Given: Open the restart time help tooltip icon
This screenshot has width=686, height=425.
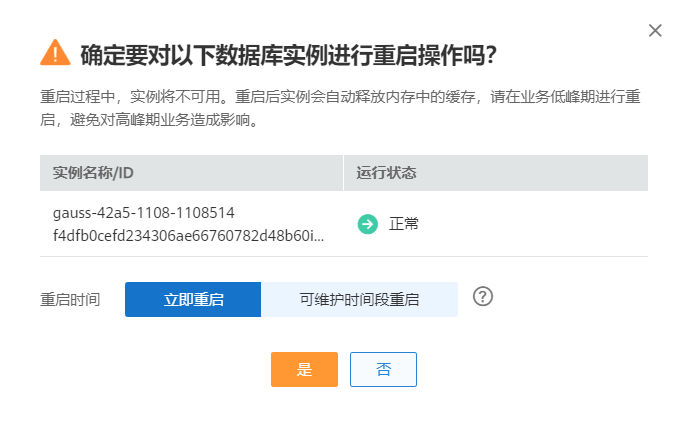Looking at the screenshot, I should 484,297.
